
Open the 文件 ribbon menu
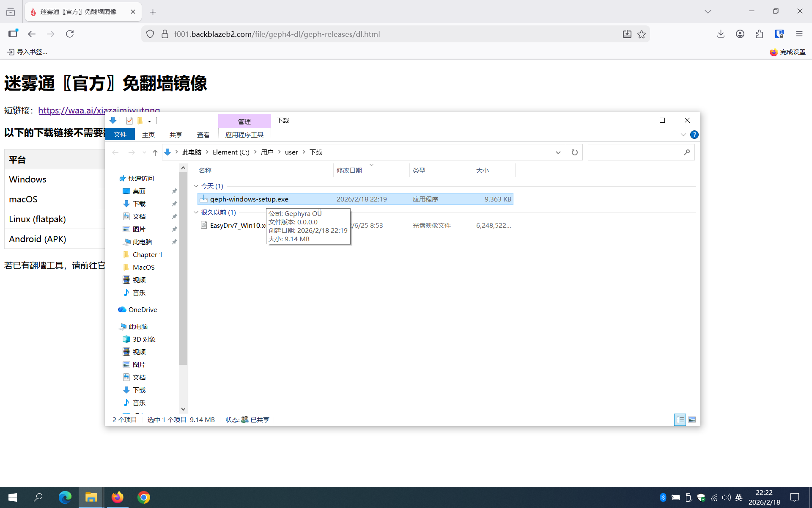click(120, 135)
